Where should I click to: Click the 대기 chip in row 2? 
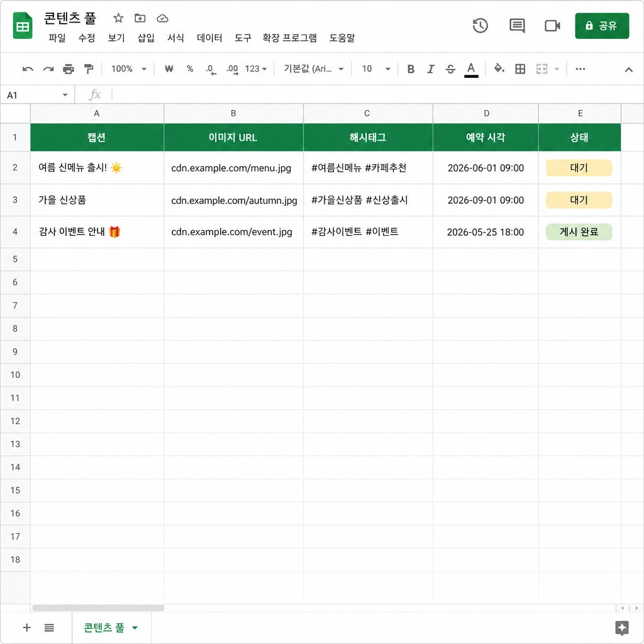pyautogui.click(x=579, y=167)
